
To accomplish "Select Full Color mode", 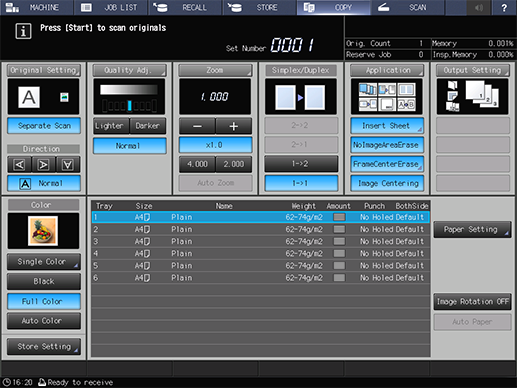I will tap(44, 301).
